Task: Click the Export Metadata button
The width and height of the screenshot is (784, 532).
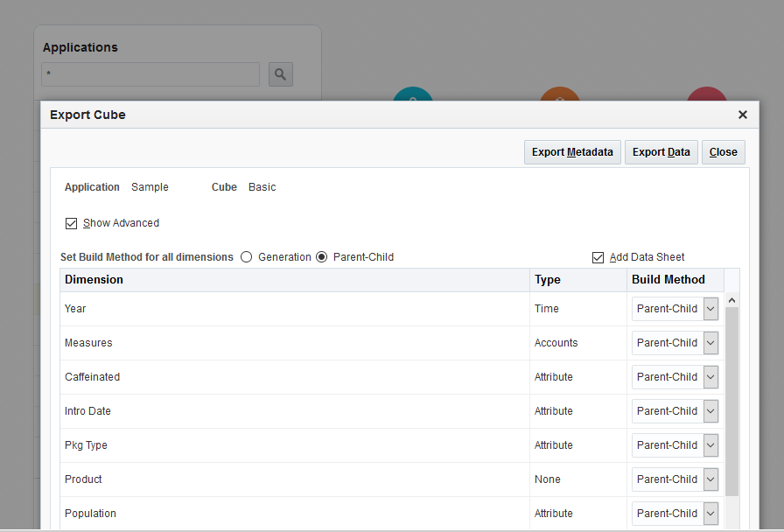Action: [572, 152]
